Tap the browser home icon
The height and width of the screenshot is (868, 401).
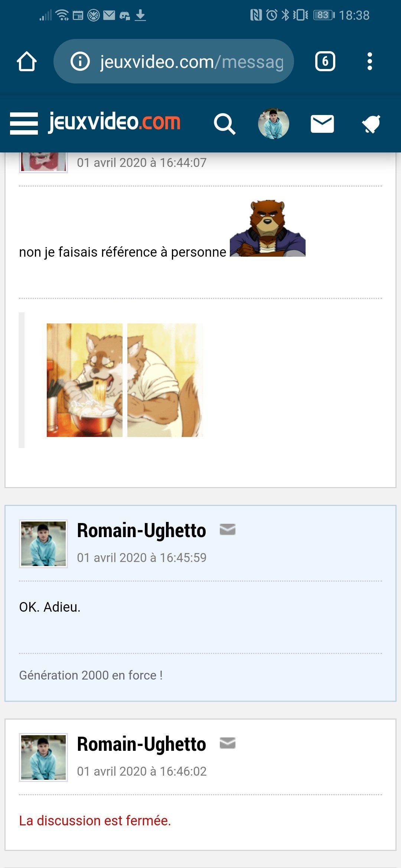27,62
